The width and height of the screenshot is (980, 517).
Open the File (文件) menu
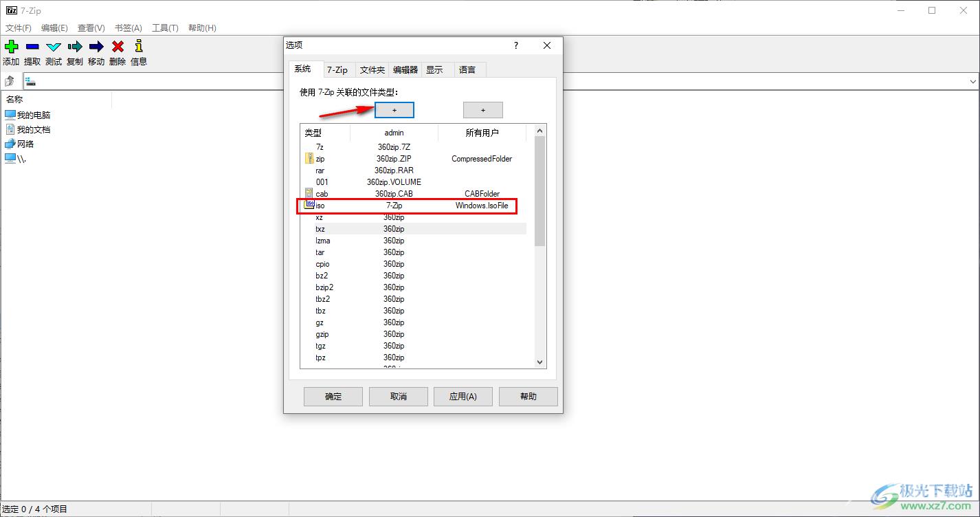click(19, 28)
